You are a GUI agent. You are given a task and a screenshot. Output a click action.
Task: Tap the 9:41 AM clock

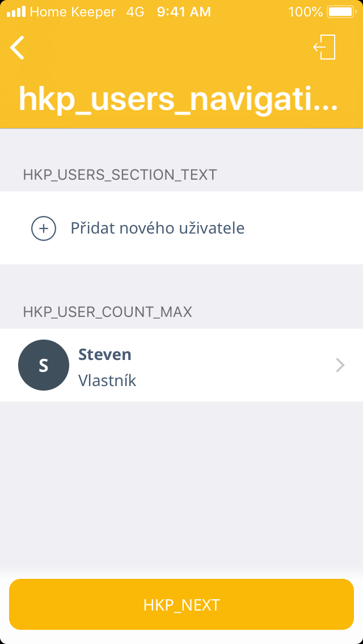(x=184, y=12)
